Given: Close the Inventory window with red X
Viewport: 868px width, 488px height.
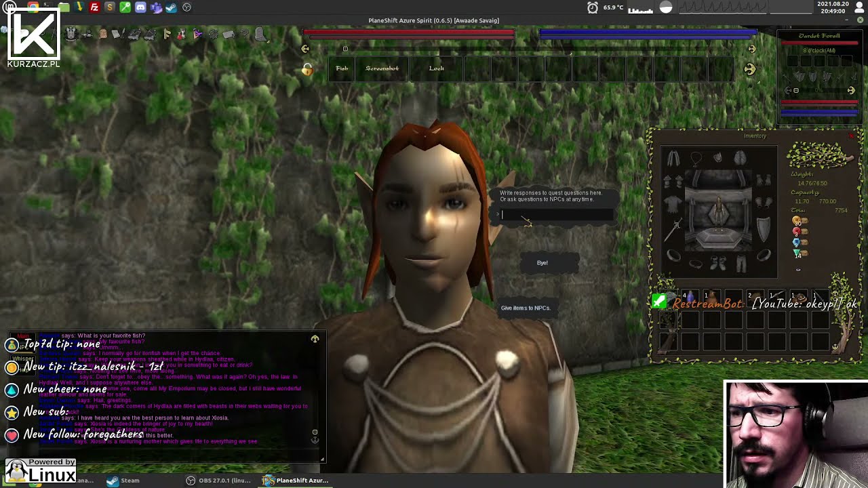Looking at the screenshot, I should [851, 136].
